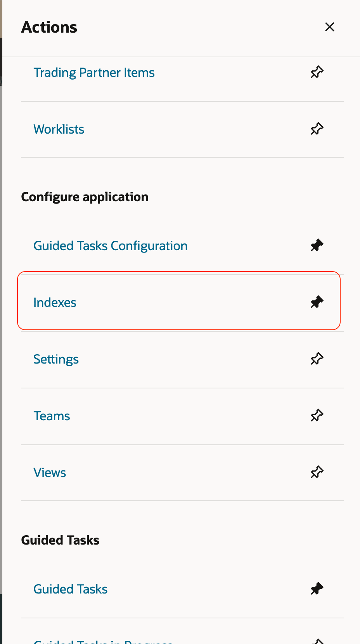Pin the Settings action

[316, 359]
